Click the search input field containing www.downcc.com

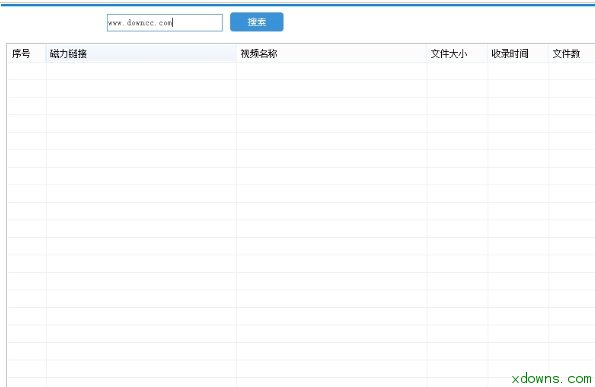click(165, 23)
